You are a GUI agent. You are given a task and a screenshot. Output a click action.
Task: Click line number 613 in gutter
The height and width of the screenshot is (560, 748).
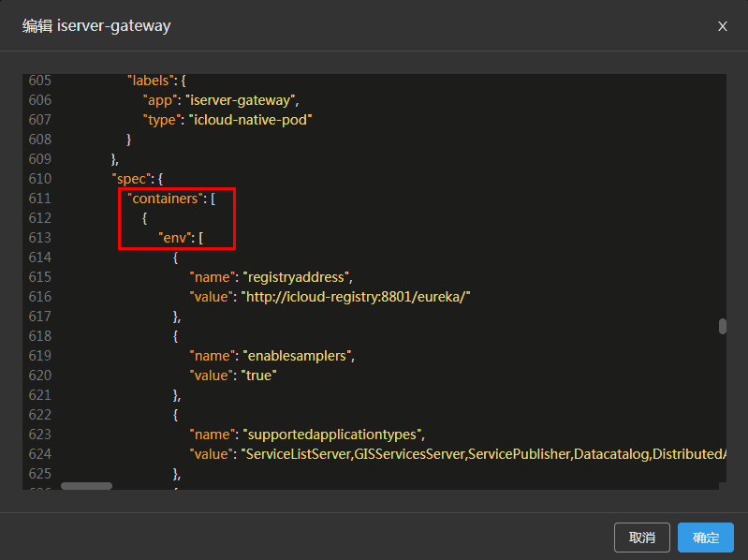coord(39,238)
